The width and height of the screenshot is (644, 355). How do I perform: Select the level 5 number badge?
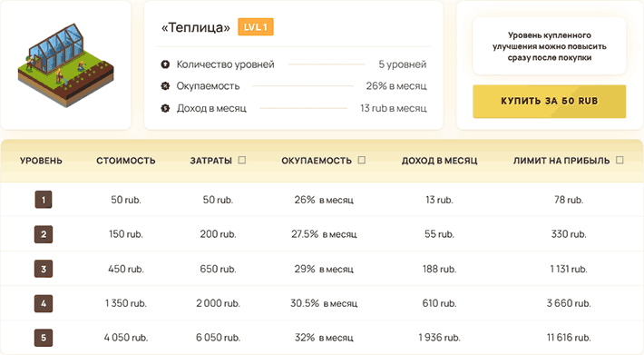[x=44, y=338]
